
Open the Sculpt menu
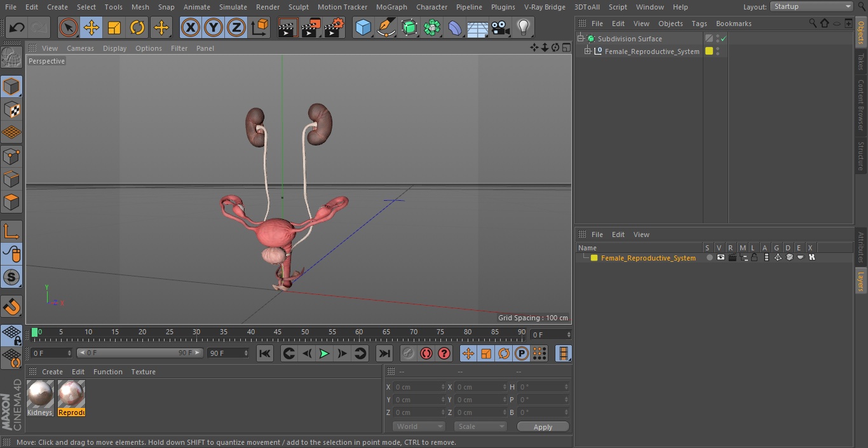299,7
